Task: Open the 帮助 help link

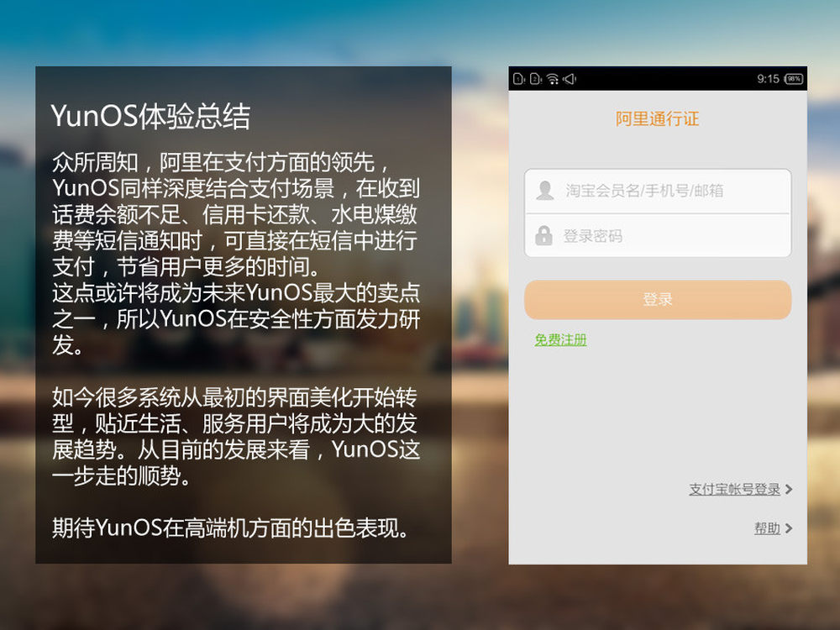Action: [767, 528]
